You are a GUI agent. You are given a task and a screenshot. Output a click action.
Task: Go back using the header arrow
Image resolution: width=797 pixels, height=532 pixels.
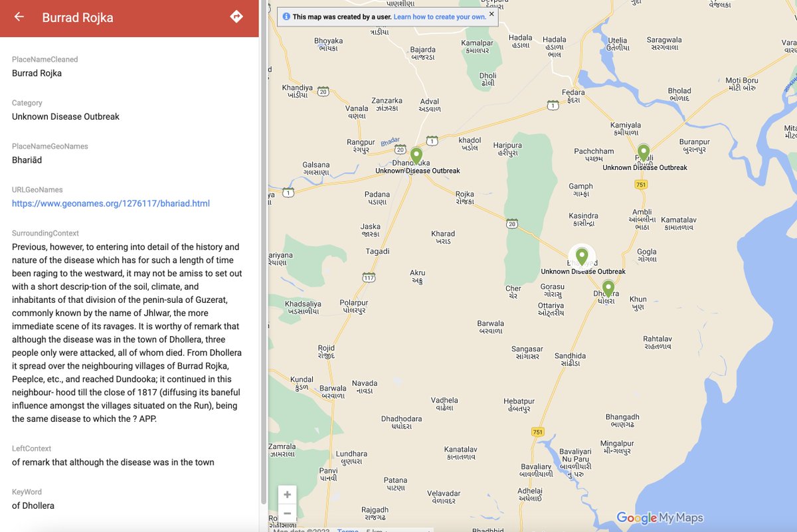point(19,17)
